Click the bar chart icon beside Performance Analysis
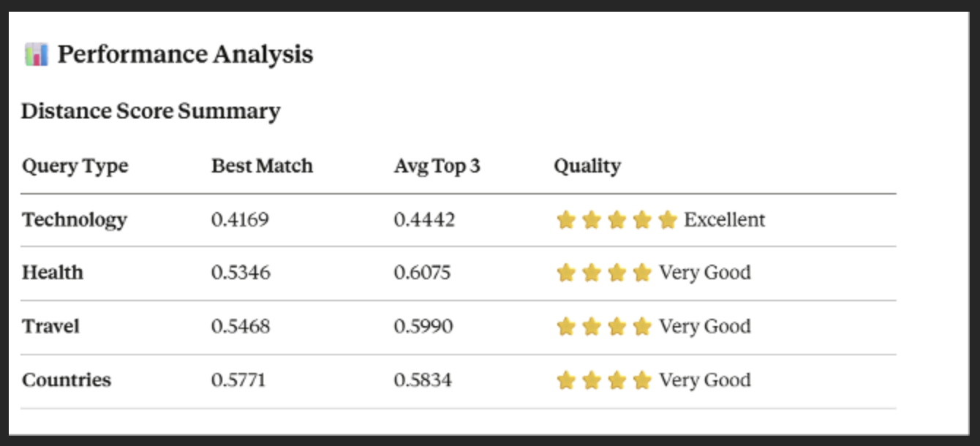 (x=36, y=55)
